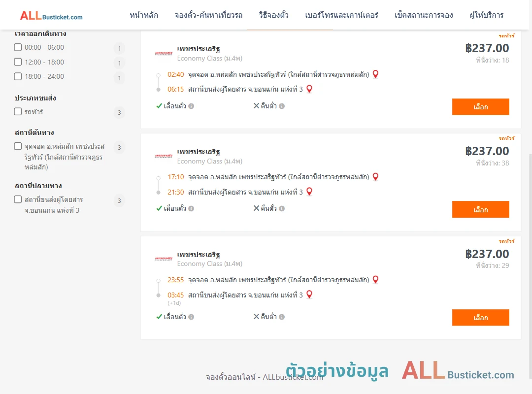Image resolution: width=532 pixels, height=394 pixels.
Task: Show คืนตั๋ว info icon on 23:55 trip
Action: pos(282,317)
